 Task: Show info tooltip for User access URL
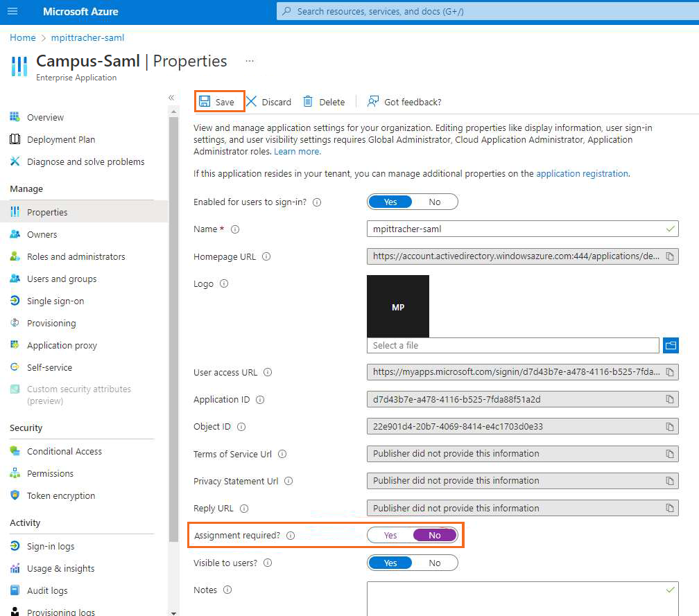(x=268, y=372)
